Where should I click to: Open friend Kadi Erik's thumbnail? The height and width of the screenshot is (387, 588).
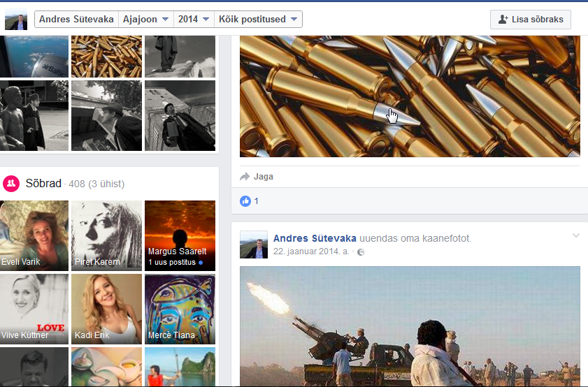point(106,309)
